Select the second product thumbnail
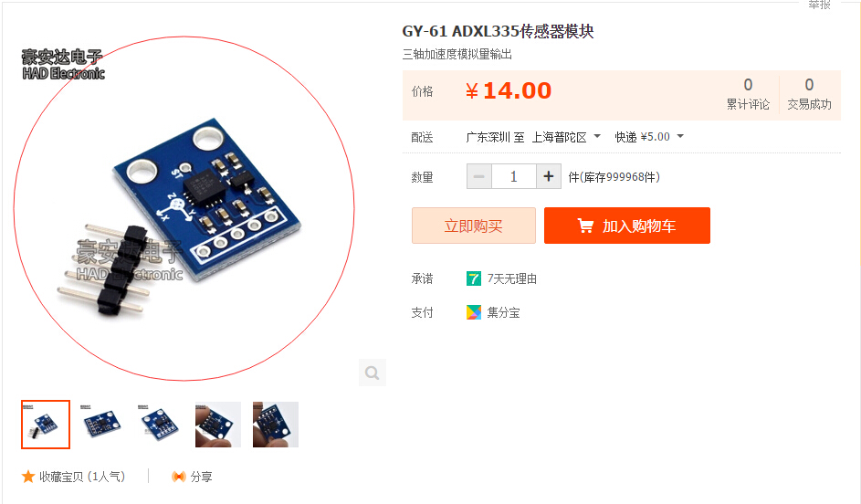This screenshot has width=861, height=504. [x=102, y=425]
